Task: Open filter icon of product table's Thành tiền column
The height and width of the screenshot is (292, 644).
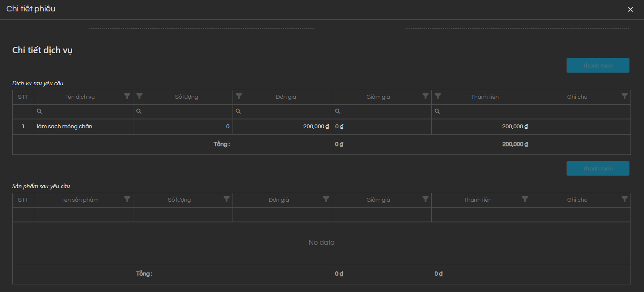Action: point(525,199)
